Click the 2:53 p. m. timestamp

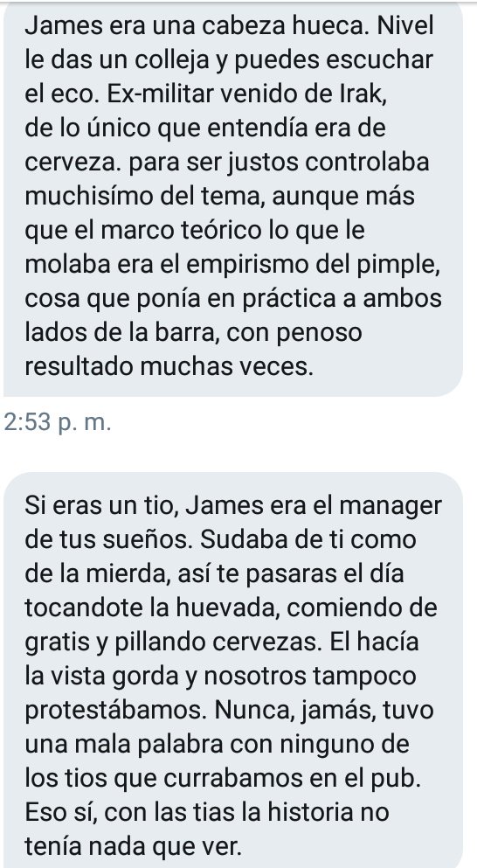pyautogui.click(x=58, y=423)
